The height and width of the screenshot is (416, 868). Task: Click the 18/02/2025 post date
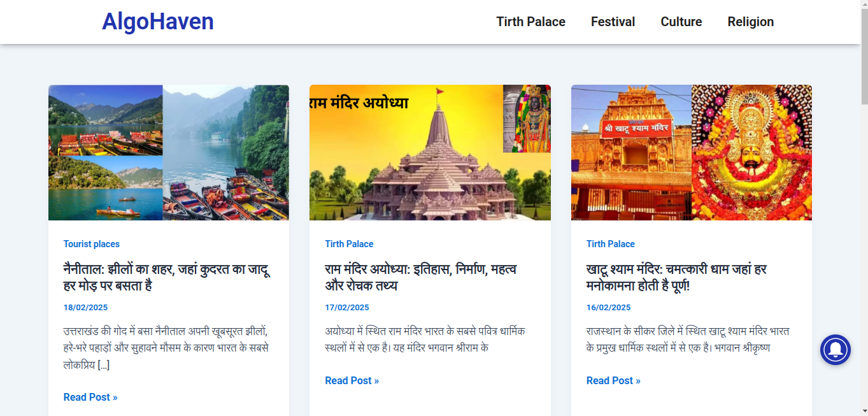[x=85, y=308]
